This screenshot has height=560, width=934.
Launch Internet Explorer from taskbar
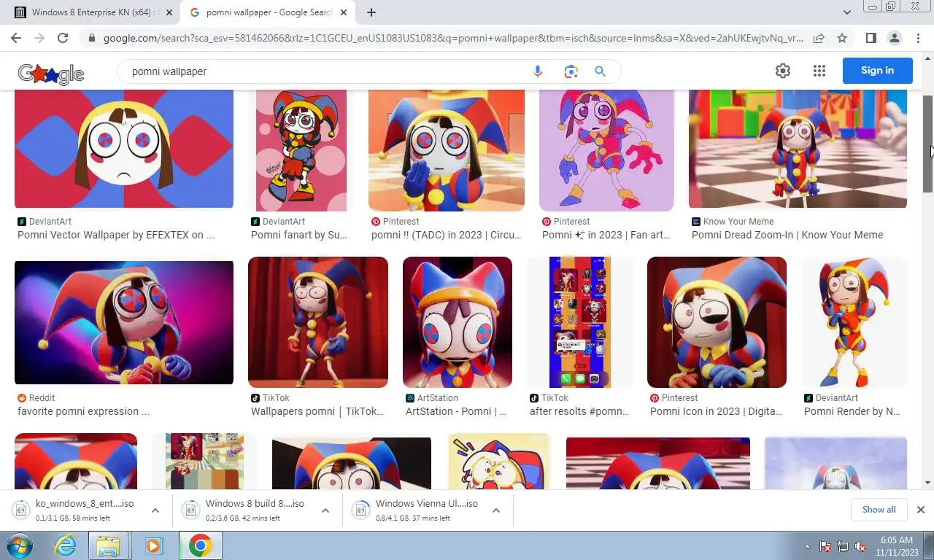[66, 545]
